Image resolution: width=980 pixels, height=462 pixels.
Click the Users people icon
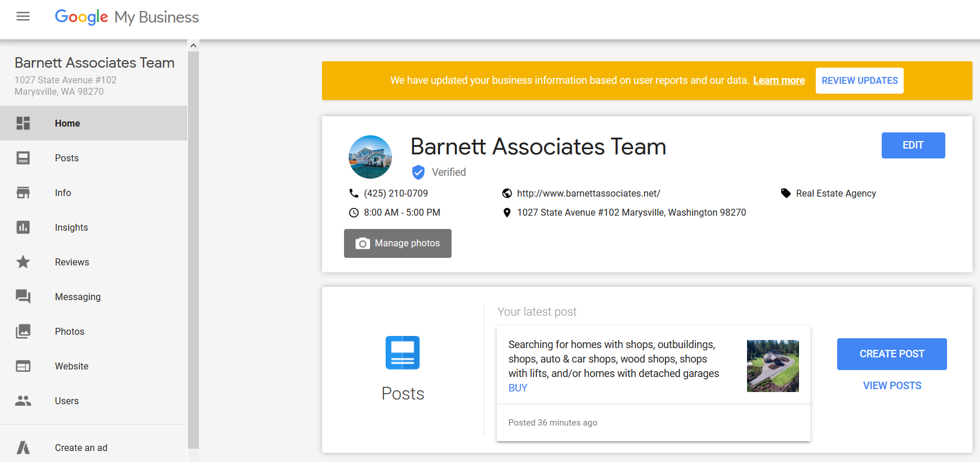[23, 401]
